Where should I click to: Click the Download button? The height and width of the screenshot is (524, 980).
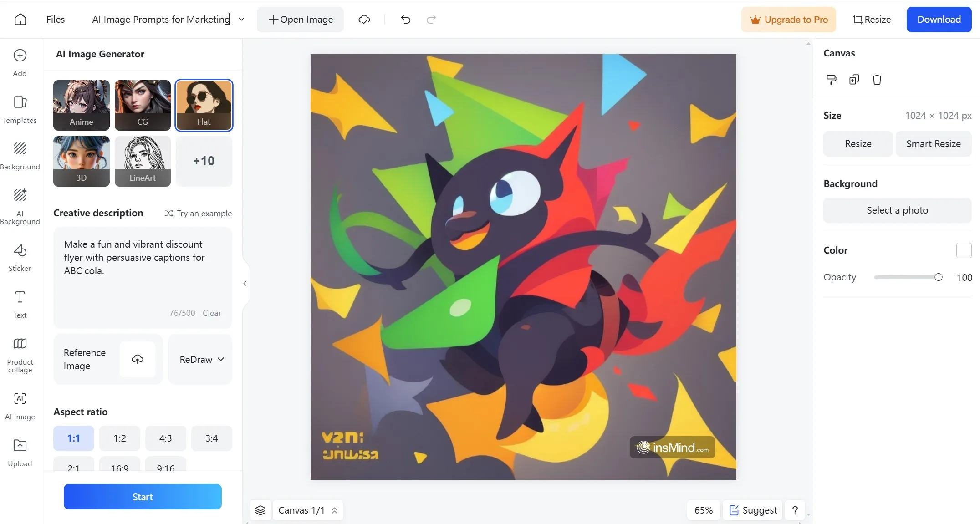(939, 20)
